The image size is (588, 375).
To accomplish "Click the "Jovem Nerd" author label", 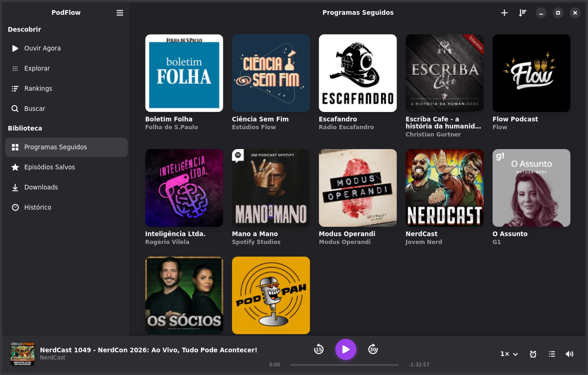I will click(x=424, y=242).
